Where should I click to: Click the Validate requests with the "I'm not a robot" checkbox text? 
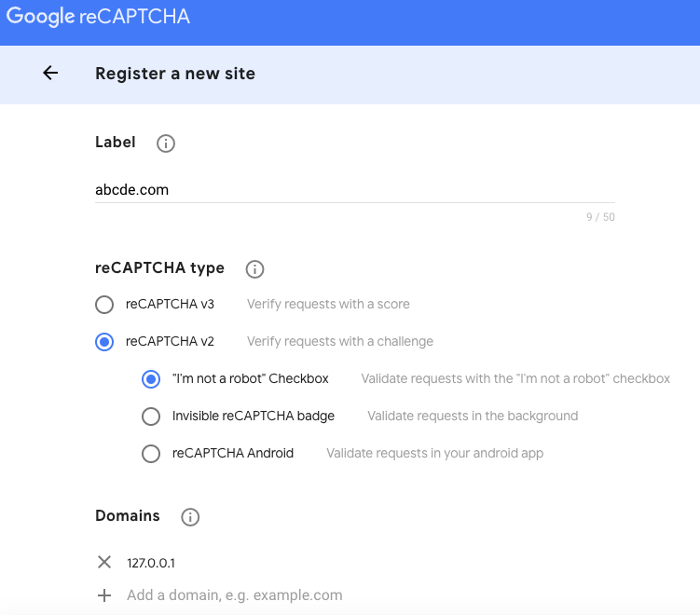pos(515,378)
